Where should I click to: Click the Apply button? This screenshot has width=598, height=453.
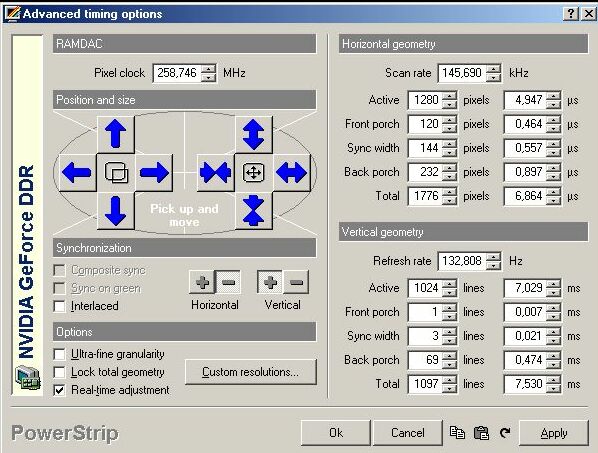tap(554, 433)
